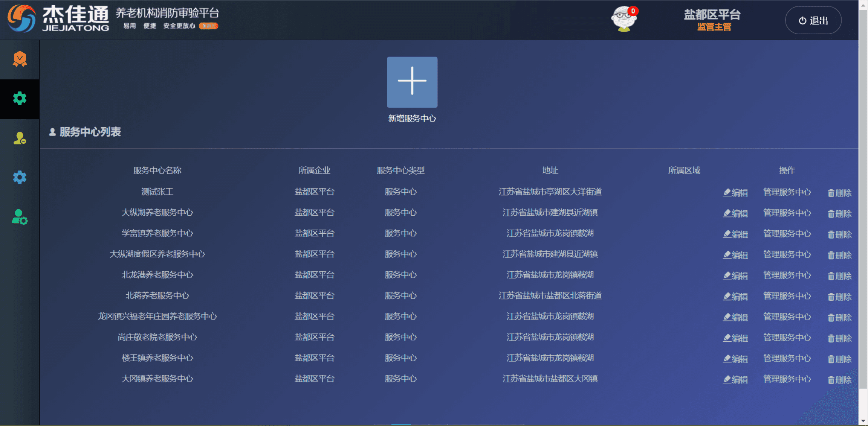868x426 pixels.
Task: Edit the 大纵湖度假区养老服务中心 row
Action: [x=735, y=255]
